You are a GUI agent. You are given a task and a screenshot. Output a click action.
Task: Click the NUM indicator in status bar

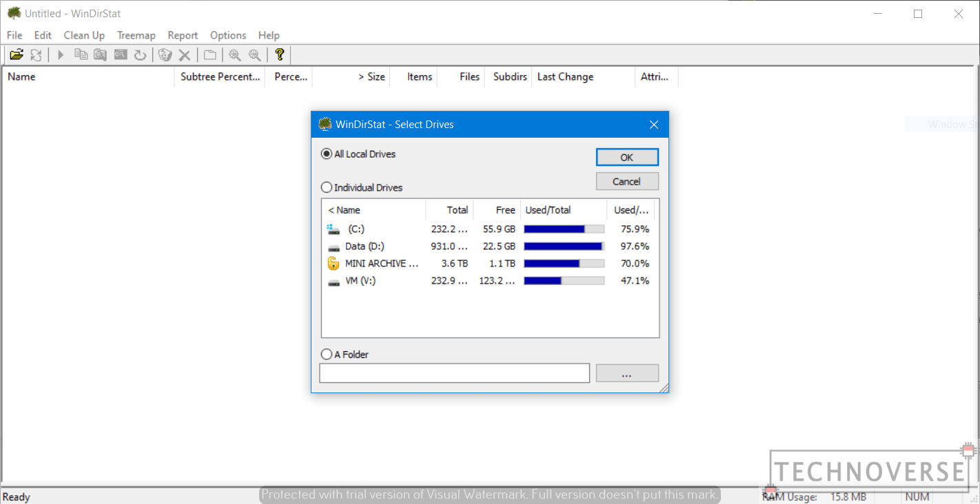point(917,497)
